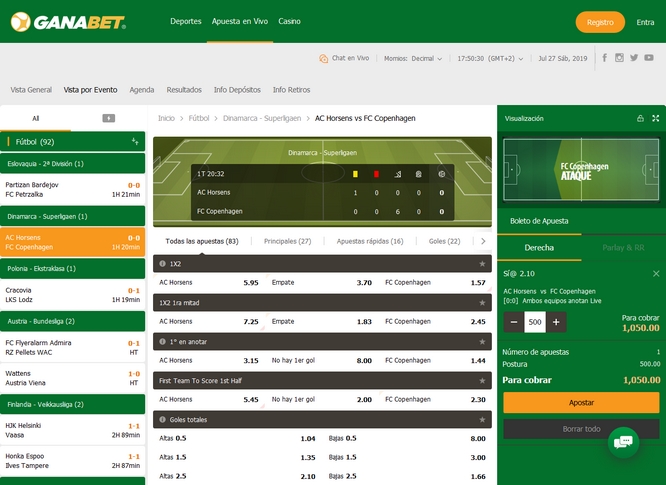Go to Fútbol breadcrumb

pos(199,118)
